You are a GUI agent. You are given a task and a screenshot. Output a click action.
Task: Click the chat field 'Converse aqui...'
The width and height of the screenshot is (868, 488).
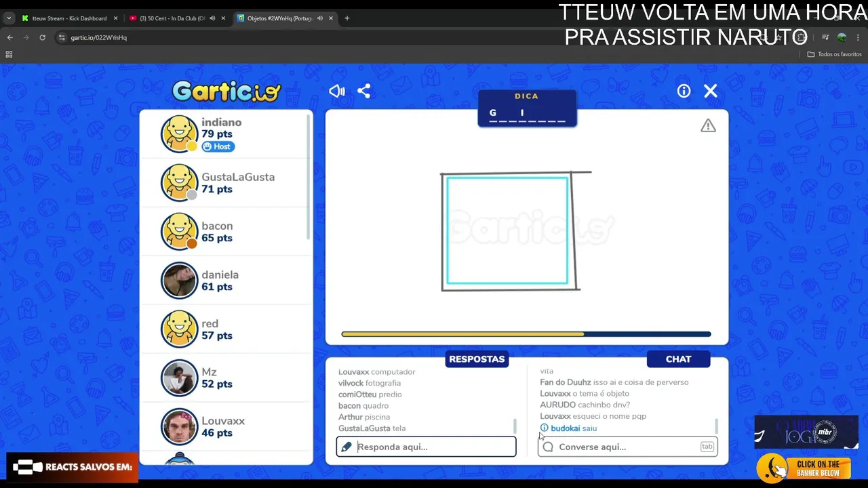click(x=627, y=447)
